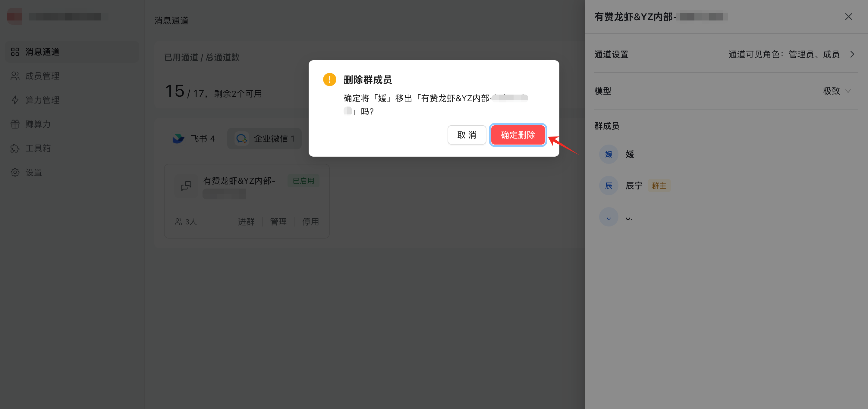Click the 飞书 logo icon
Image resolution: width=868 pixels, height=409 pixels.
(178, 138)
